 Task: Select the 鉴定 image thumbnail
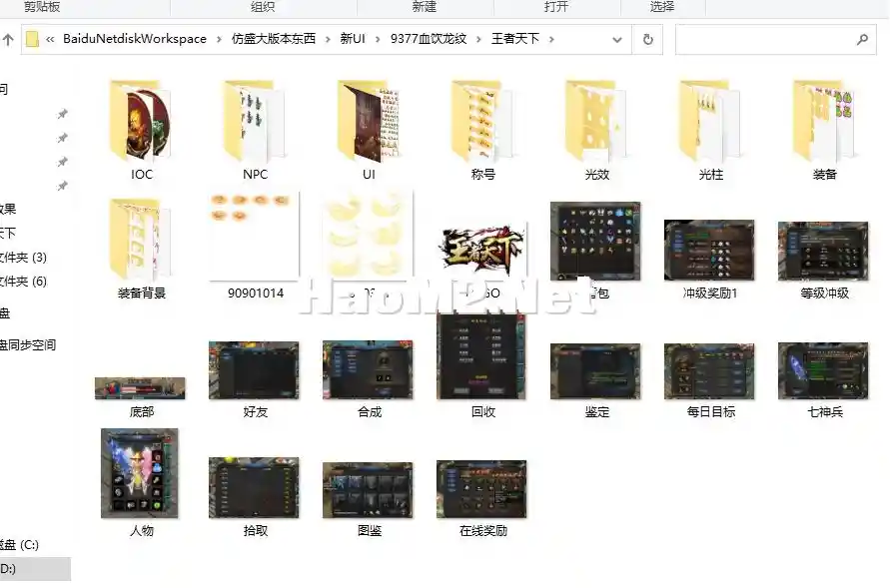tap(595, 371)
